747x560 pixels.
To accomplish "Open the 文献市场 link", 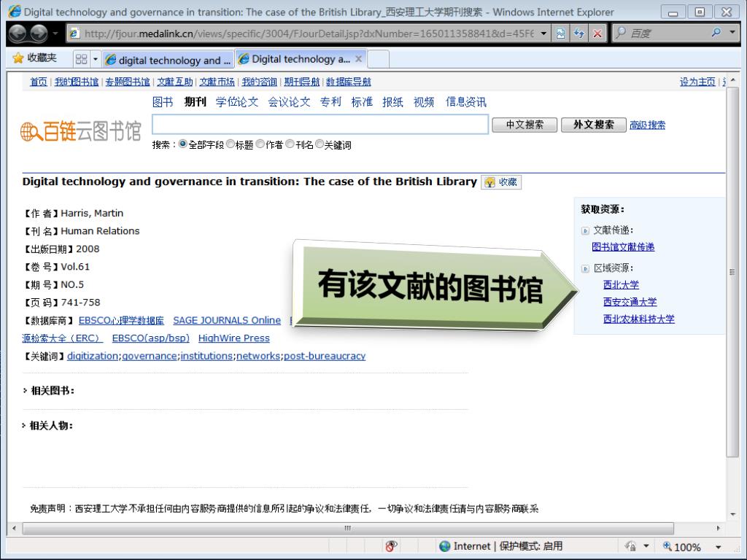I will pyautogui.click(x=217, y=82).
